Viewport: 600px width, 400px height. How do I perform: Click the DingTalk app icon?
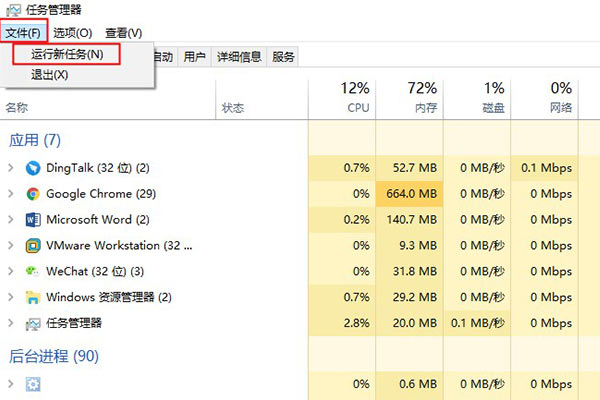coord(33,168)
